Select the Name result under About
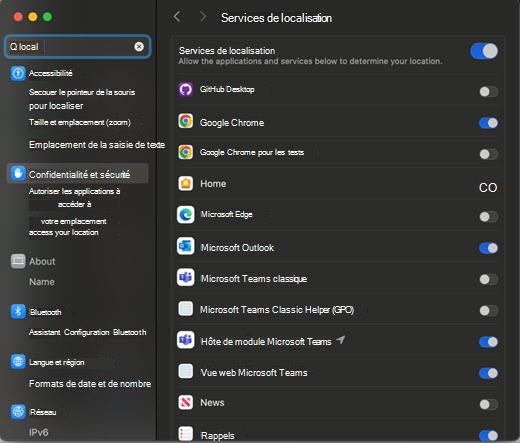Screen dimensions: 520x443 point(42,282)
